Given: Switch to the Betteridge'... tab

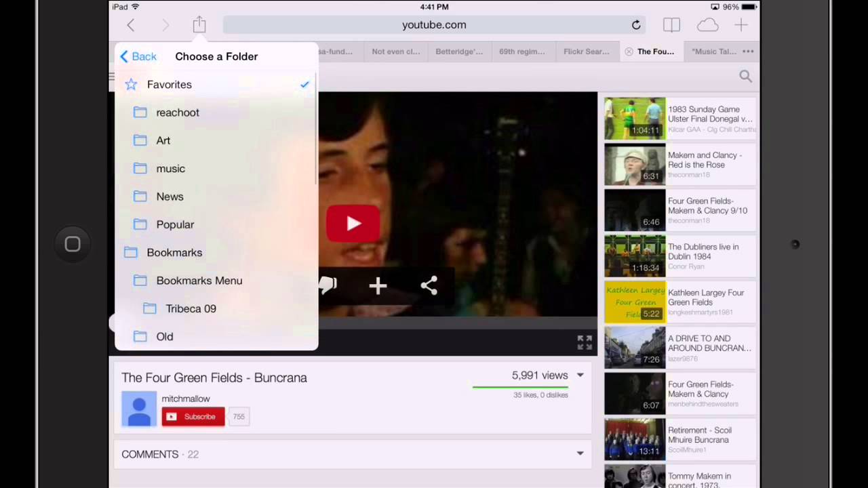Looking at the screenshot, I should [x=459, y=52].
